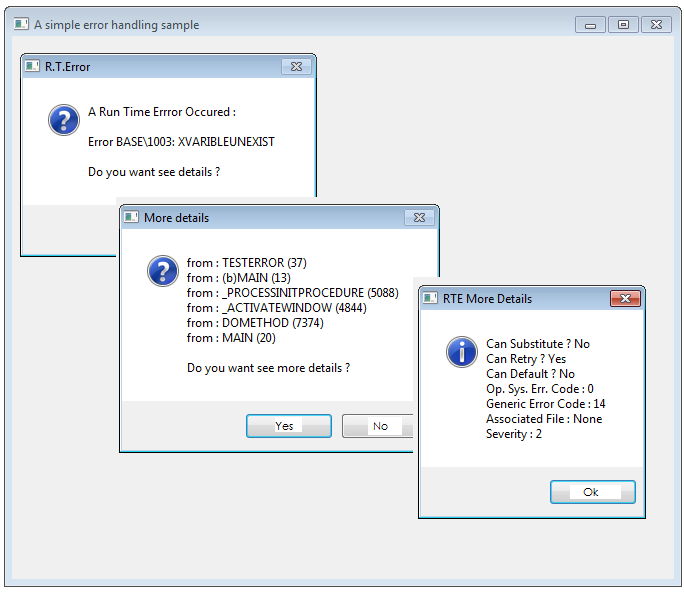Close the main error handling sample window

coord(657,25)
